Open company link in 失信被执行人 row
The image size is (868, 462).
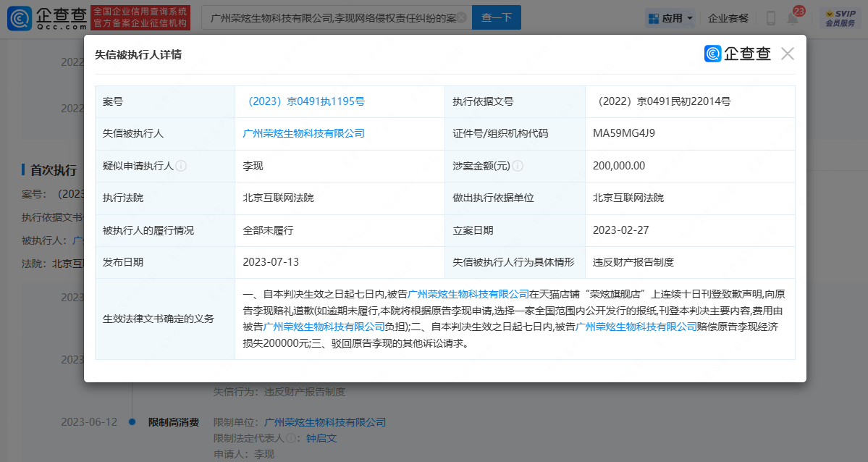tap(304, 133)
